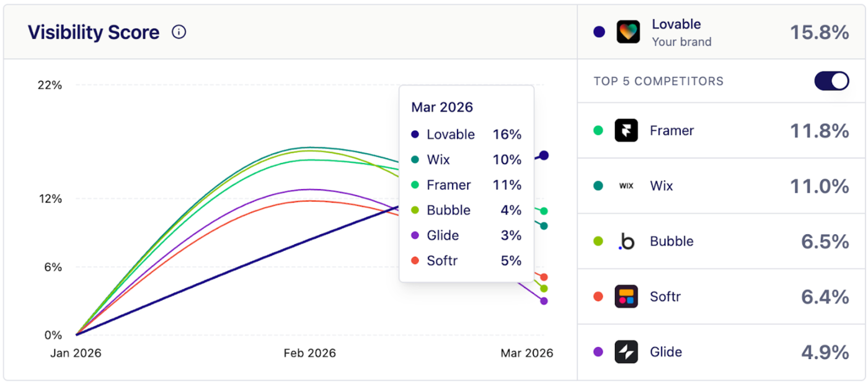Click the Bubble logo icon
This screenshot has width=868, height=384.
[x=627, y=242]
